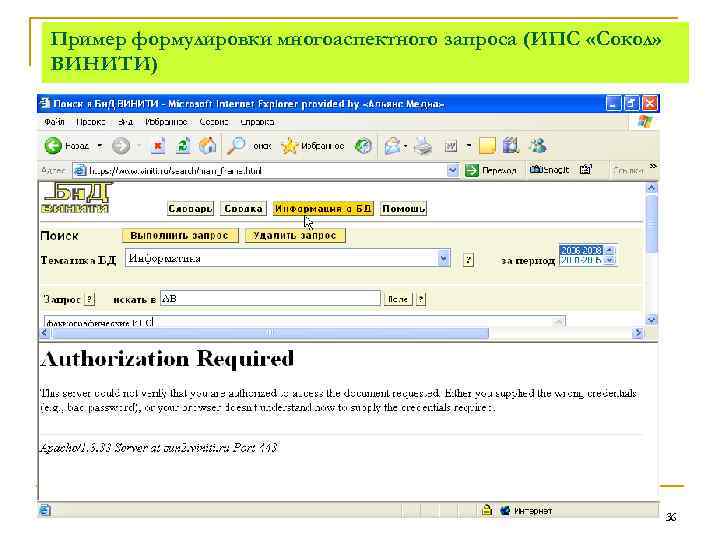Open the Mail icon dropdown arrow

tap(405, 146)
